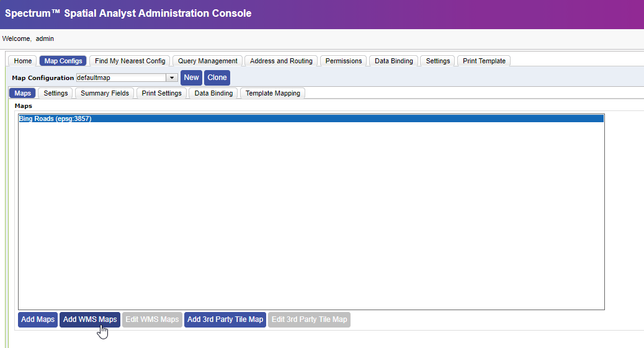Go to Address and Routing tab
Screen dimensions: 644x348
point(281,61)
